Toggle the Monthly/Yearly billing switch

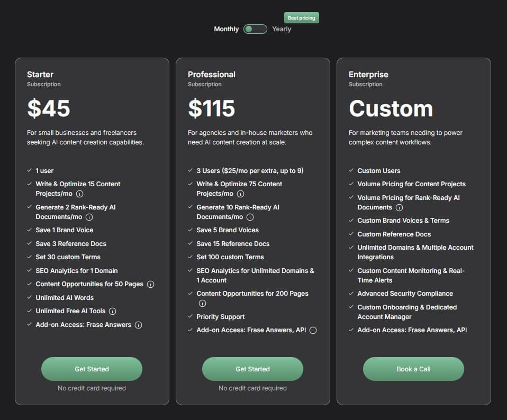(255, 29)
